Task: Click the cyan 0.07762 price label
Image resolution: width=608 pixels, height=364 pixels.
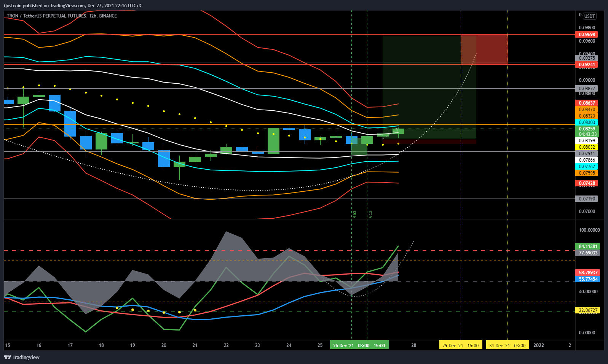Action: (x=587, y=167)
